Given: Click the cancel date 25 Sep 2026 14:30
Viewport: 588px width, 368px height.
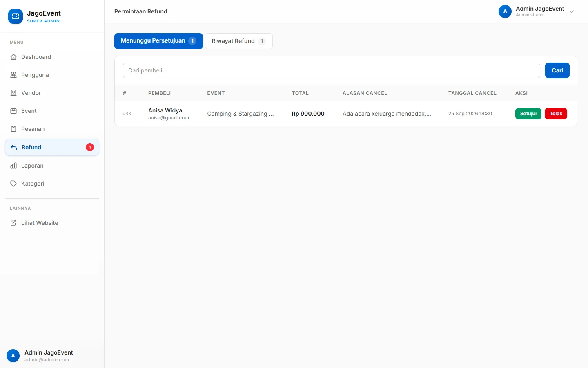Looking at the screenshot, I should 470,114.
